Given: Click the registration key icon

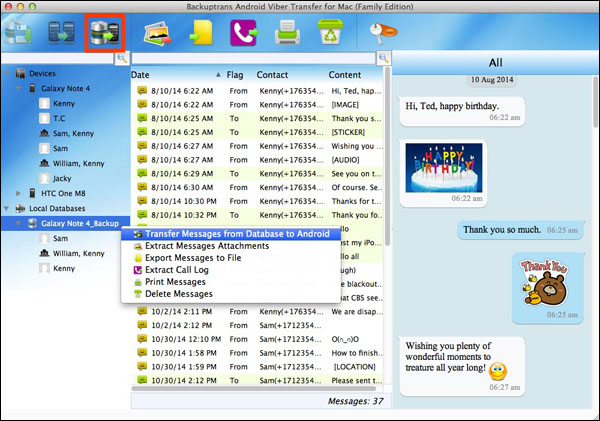Looking at the screenshot, I should (x=383, y=33).
